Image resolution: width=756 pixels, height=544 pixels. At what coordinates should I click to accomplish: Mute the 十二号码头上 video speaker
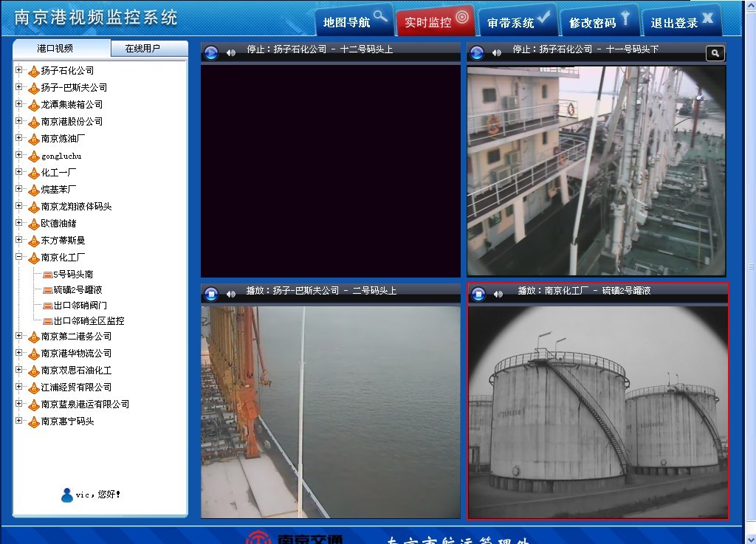pyautogui.click(x=231, y=52)
